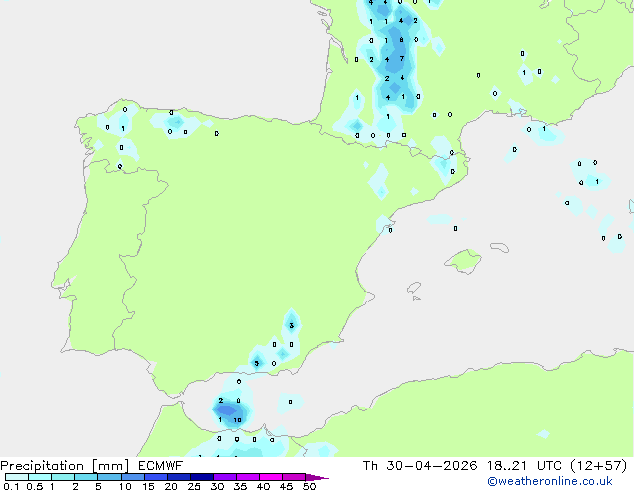Click the 45–50 mm legend swatch
The width and height of the screenshot is (634, 490).
pos(294,477)
